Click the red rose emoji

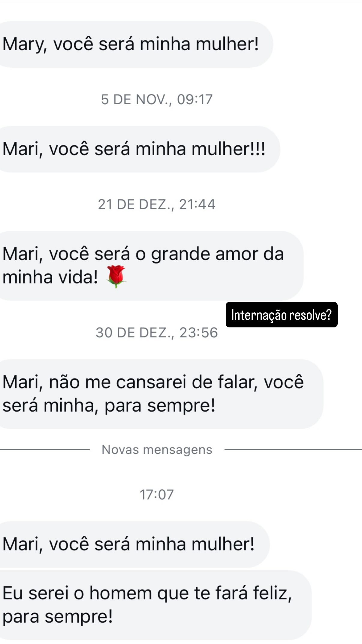116,276
